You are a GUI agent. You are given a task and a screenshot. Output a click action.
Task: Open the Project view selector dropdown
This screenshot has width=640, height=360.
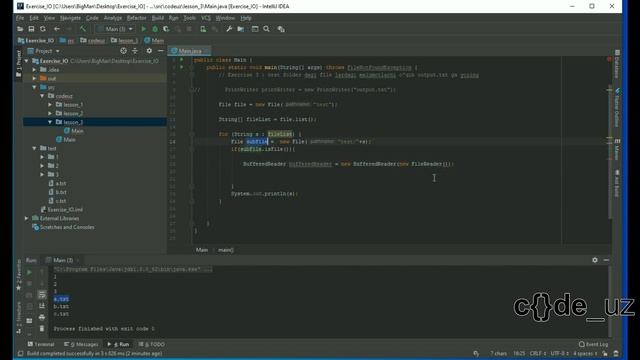(43, 51)
